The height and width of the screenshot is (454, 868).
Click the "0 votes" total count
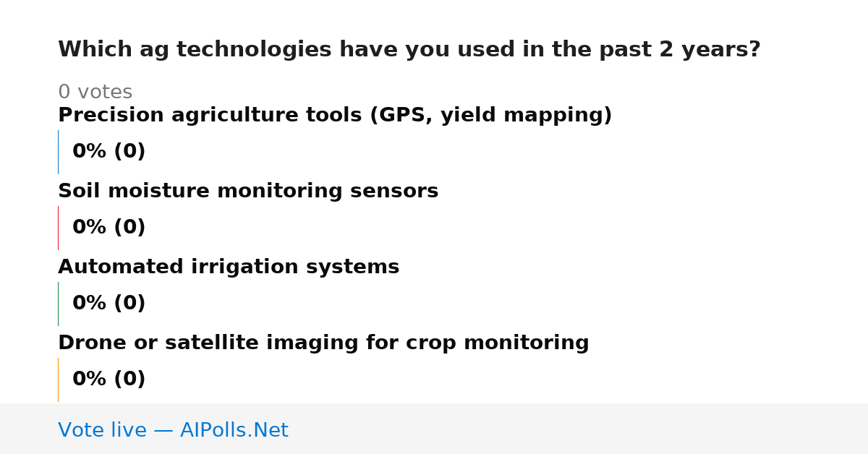(x=95, y=93)
